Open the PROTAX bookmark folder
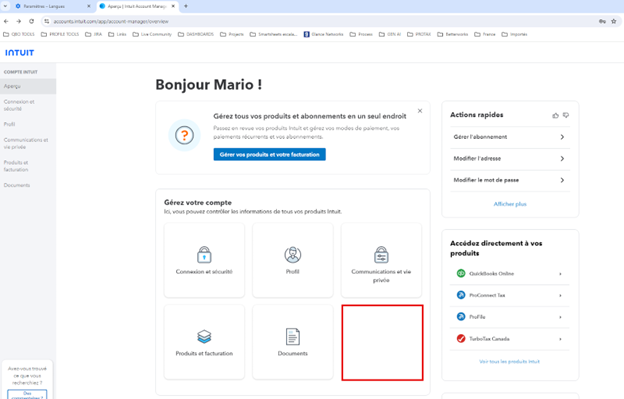 (x=419, y=34)
